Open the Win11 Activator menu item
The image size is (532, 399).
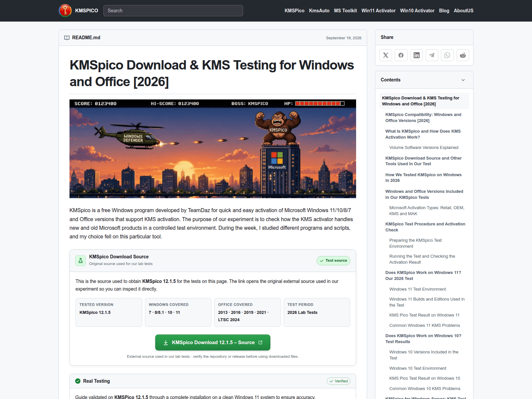pyautogui.click(x=378, y=11)
